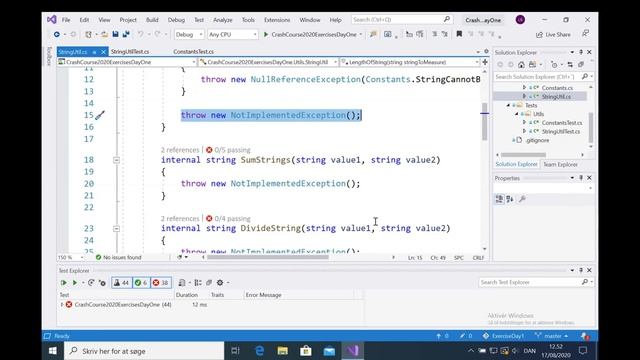This screenshot has width=640, height=360.
Task: Click the Test Explorer settings gear icon
Action: [x=220, y=282]
